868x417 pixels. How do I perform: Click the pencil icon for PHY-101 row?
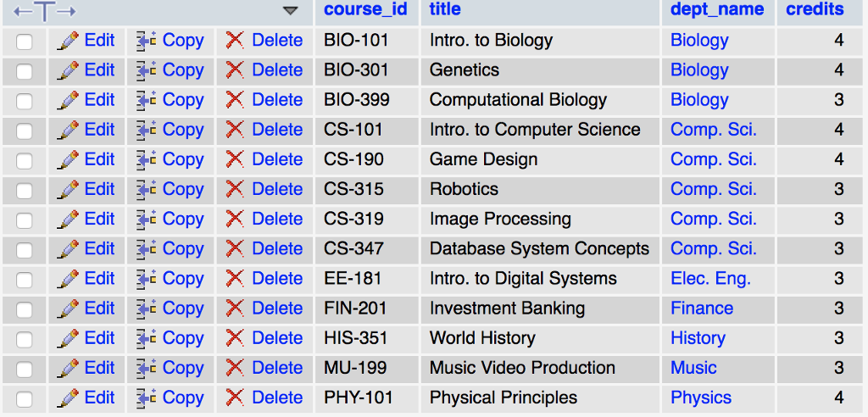[x=68, y=398]
